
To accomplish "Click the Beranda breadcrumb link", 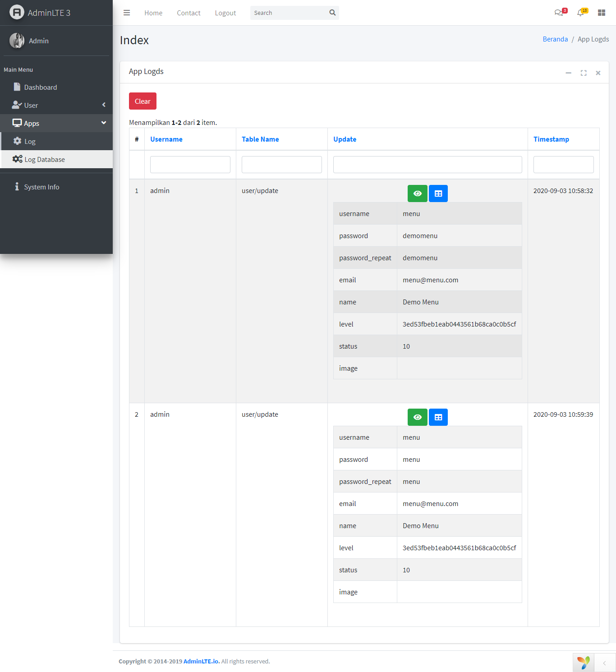I will point(555,39).
